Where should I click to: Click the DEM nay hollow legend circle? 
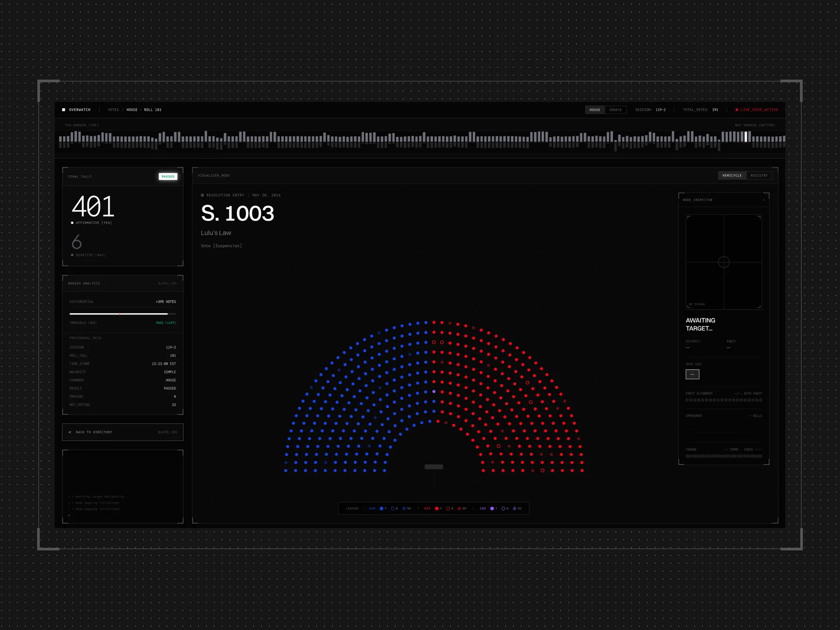392,509
